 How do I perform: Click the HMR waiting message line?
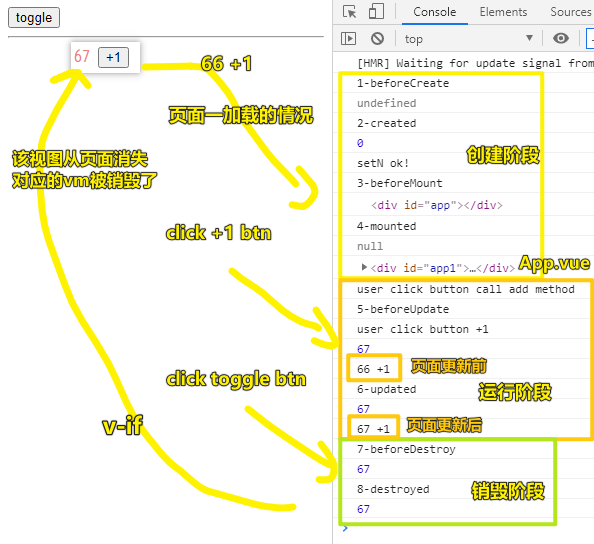click(475, 63)
